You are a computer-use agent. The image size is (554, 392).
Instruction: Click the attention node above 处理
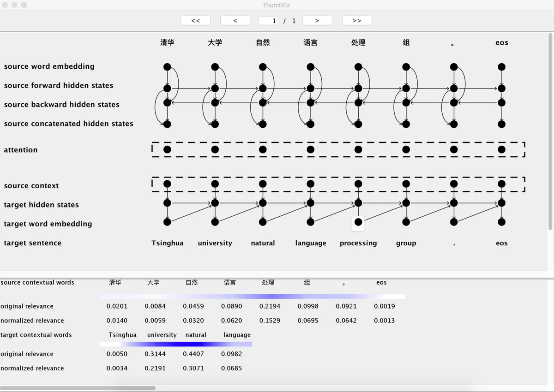(x=358, y=149)
